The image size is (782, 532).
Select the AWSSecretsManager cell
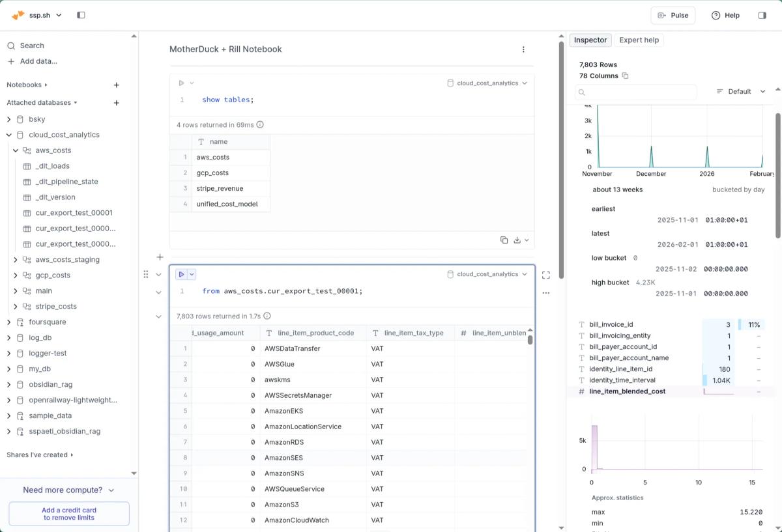[x=313, y=395]
